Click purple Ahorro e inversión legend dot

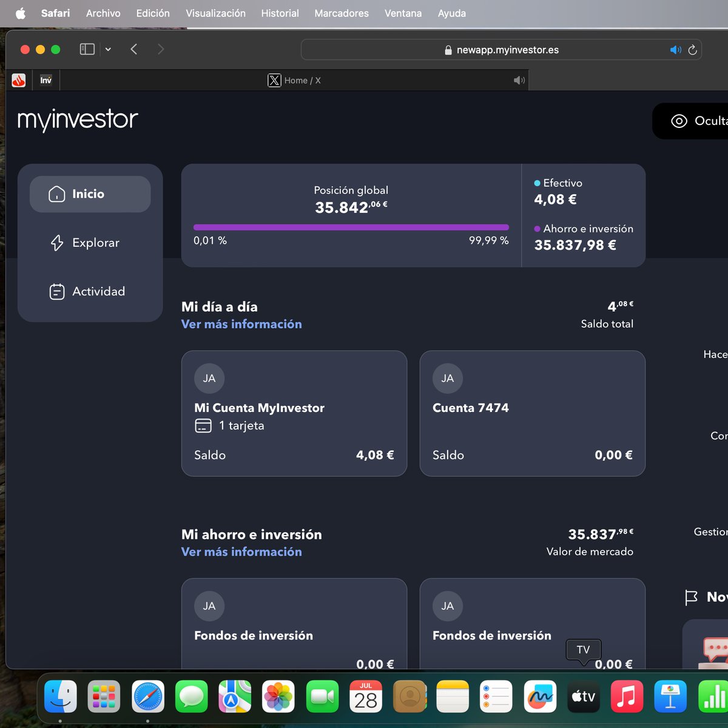point(537,229)
